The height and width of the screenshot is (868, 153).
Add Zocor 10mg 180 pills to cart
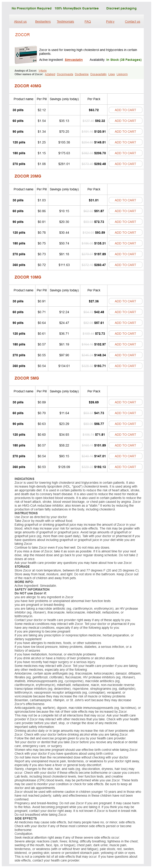(125, 344)
